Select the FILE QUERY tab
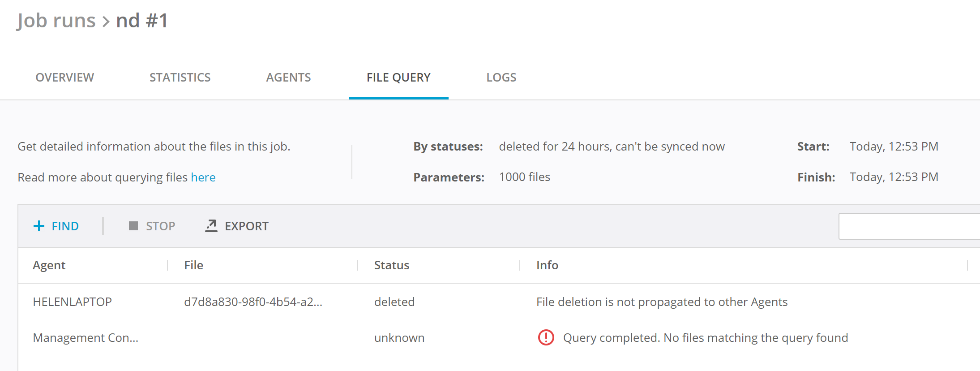Viewport: 980px width, 371px height. (398, 78)
